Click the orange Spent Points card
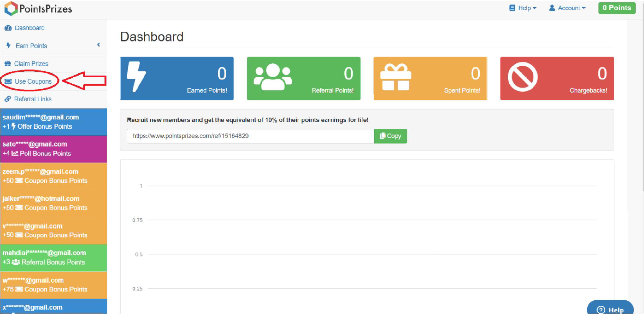The image size is (644, 314). pyautogui.click(x=430, y=78)
